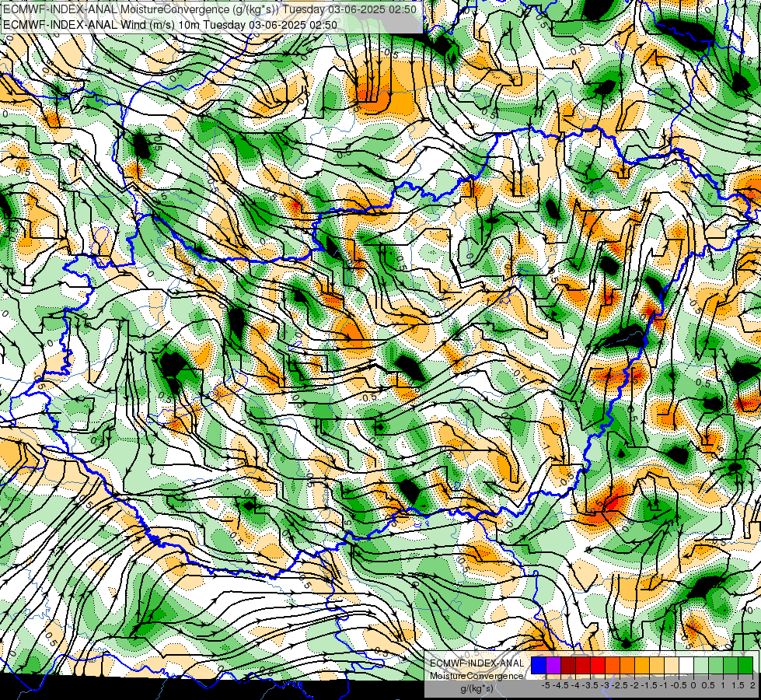Screen dimensions: 761x700
Task: Click the -3.5 tick label on the legend
Action: [590, 685]
